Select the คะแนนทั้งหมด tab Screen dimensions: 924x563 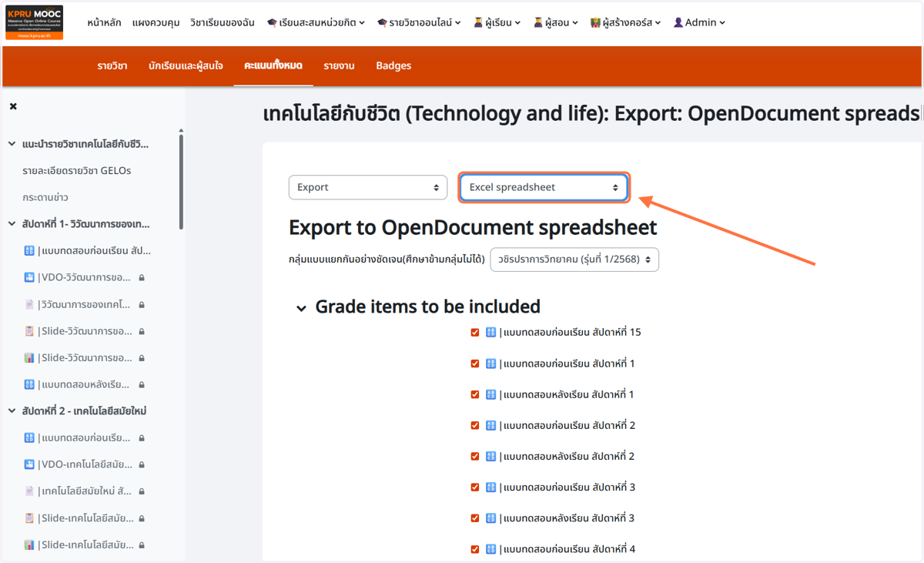click(273, 66)
